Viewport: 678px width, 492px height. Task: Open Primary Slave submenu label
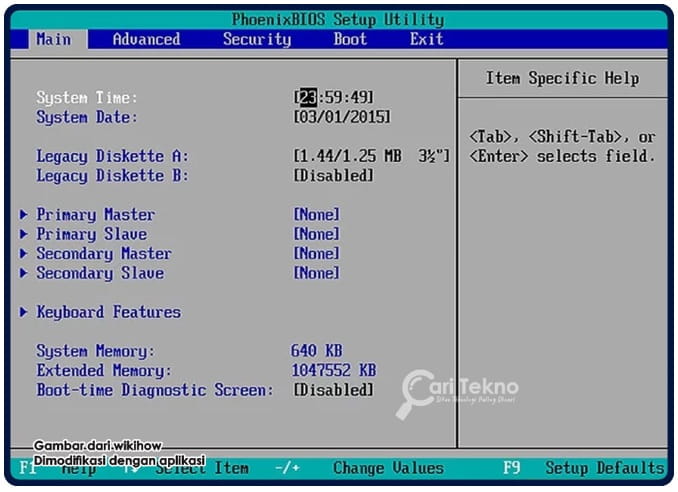pos(91,234)
